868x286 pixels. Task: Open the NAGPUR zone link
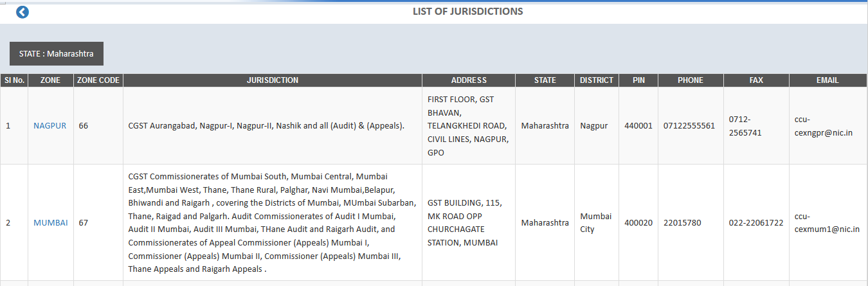coord(50,126)
